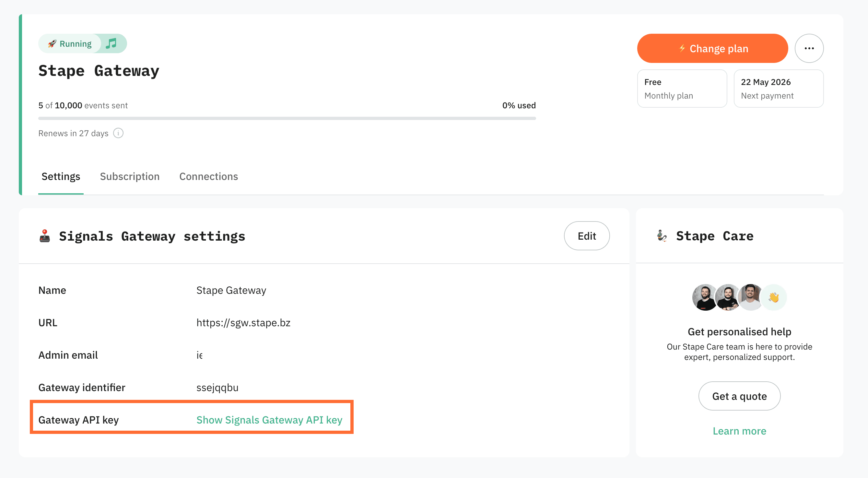The image size is (868, 478).
Task: Select the gateway identifier ssejqqbu
Action: tap(217, 388)
